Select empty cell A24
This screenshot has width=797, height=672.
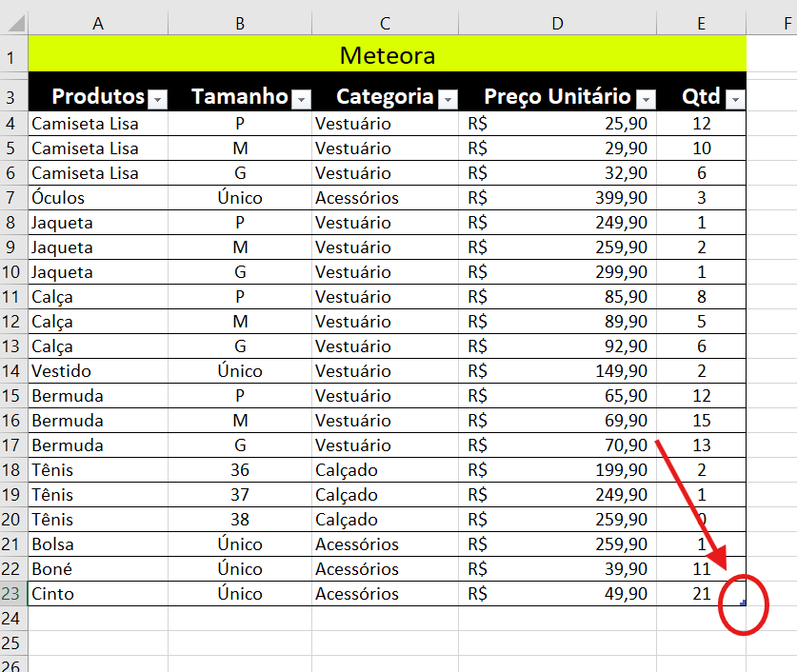(98, 618)
